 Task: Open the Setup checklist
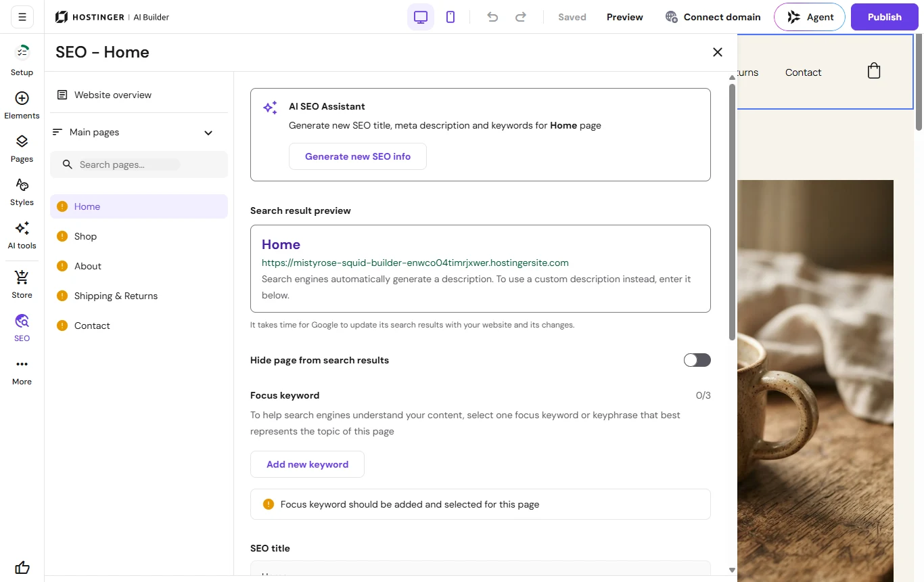pos(22,59)
